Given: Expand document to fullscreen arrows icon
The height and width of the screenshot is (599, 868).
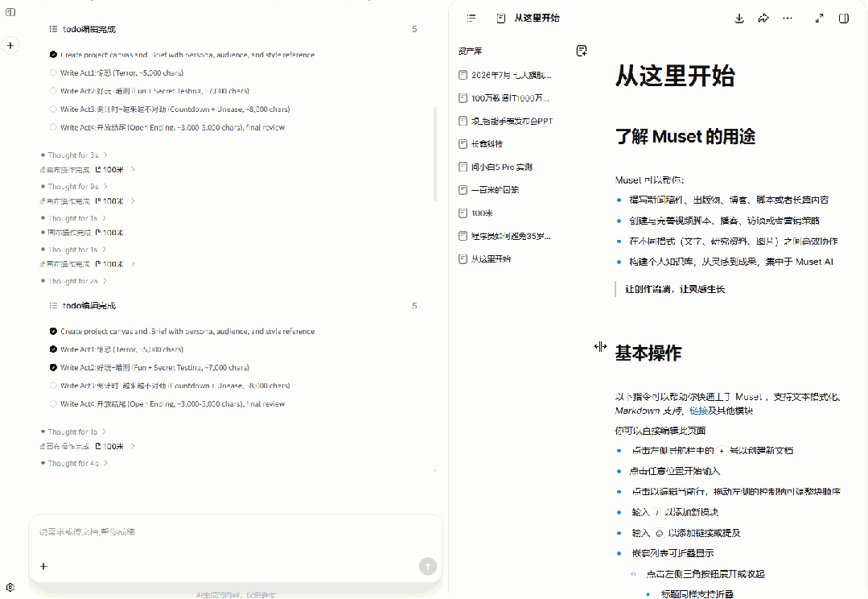Looking at the screenshot, I should coord(819,19).
